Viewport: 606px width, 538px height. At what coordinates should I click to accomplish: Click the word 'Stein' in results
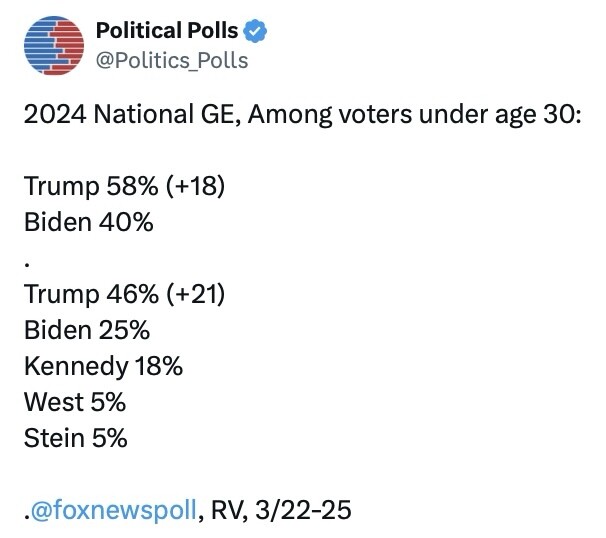[54, 438]
